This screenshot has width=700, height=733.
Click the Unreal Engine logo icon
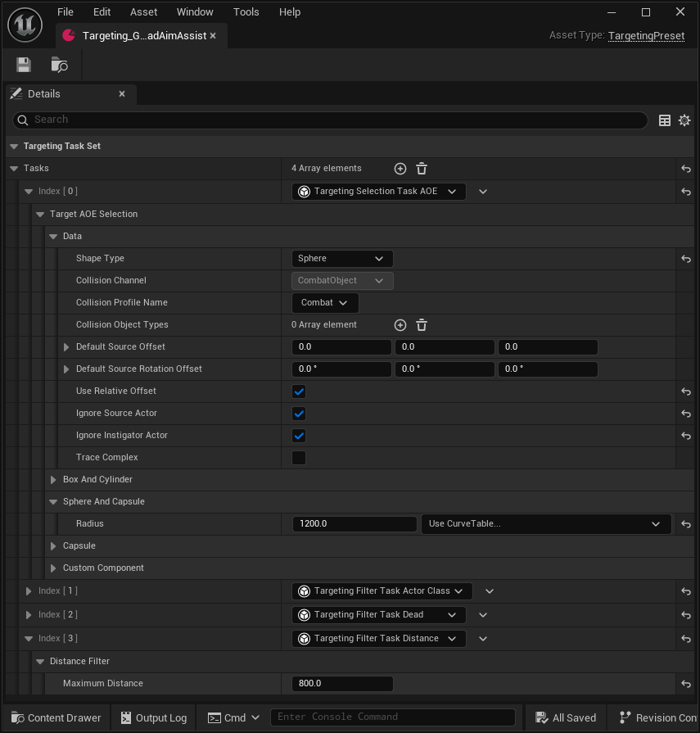tap(25, 25)
